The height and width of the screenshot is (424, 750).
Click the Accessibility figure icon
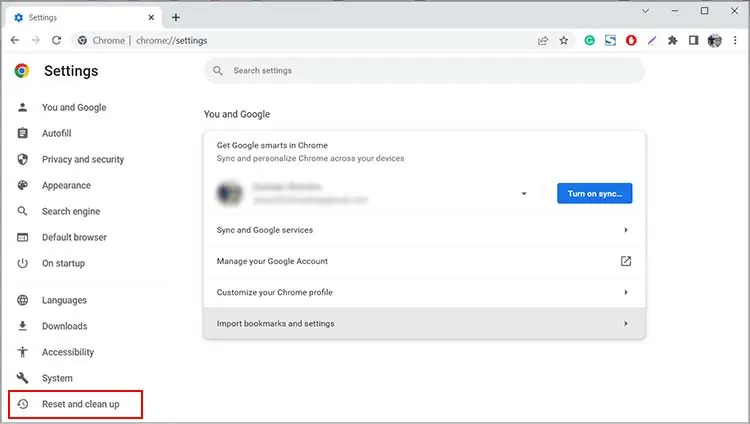(x=22, y=352)
